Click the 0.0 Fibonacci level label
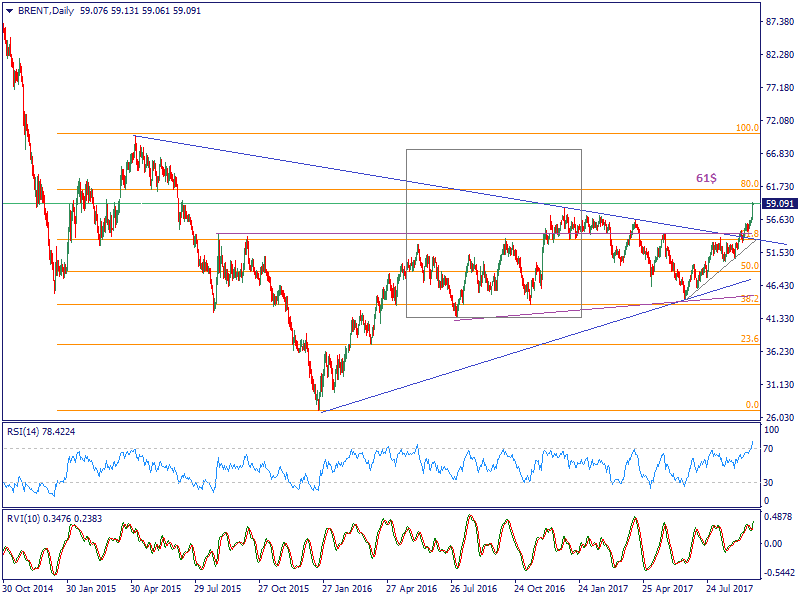Viewport: 800px width, 600px height. click(x=752, y=405)
